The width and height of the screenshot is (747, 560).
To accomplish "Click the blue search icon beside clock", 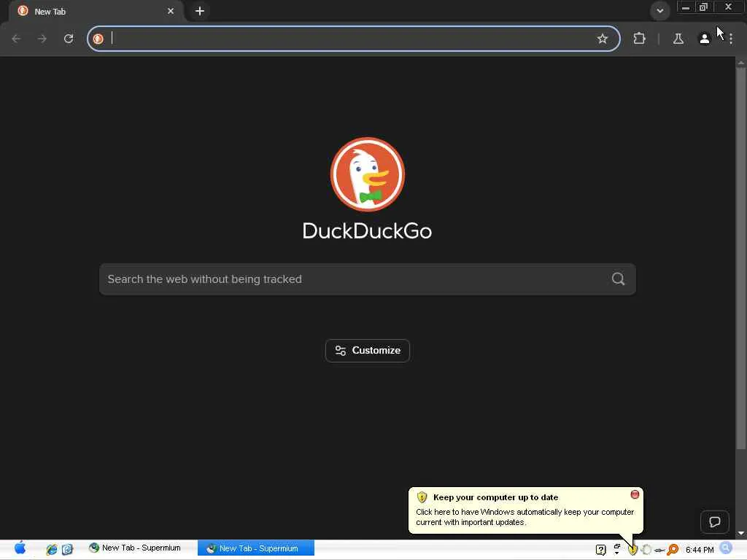I will pos(726,548).
